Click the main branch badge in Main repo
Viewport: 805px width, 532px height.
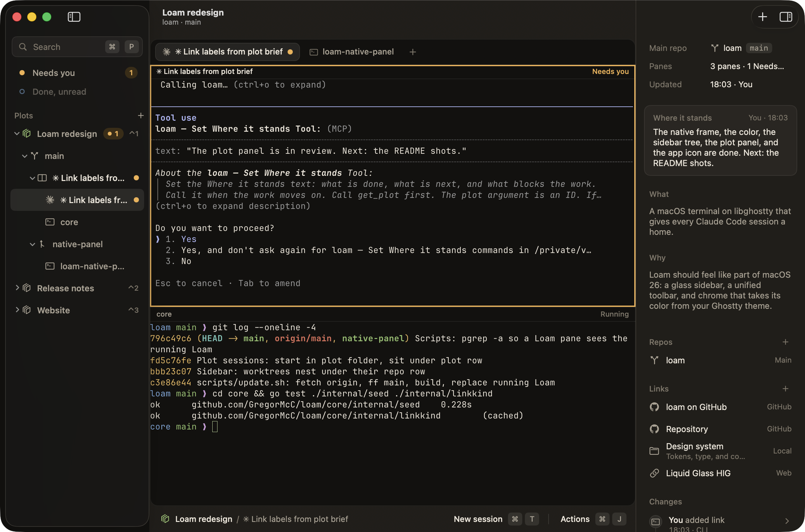click(x=759, y=48)
